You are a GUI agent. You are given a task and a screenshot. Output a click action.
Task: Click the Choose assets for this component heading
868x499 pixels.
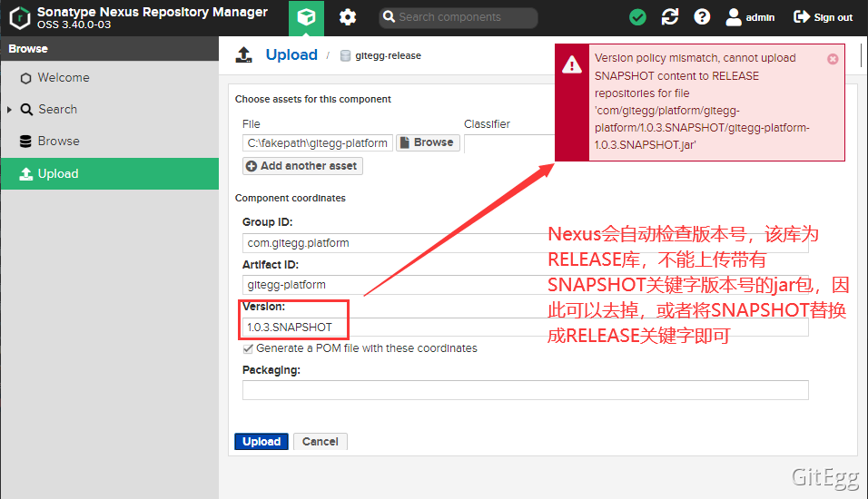[x=312, y=99]
